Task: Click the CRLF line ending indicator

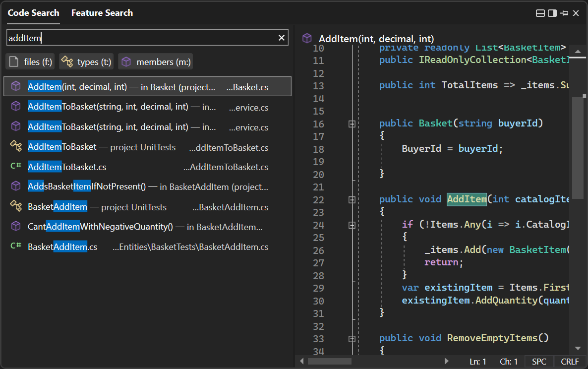Action: (x=570, y=362)
